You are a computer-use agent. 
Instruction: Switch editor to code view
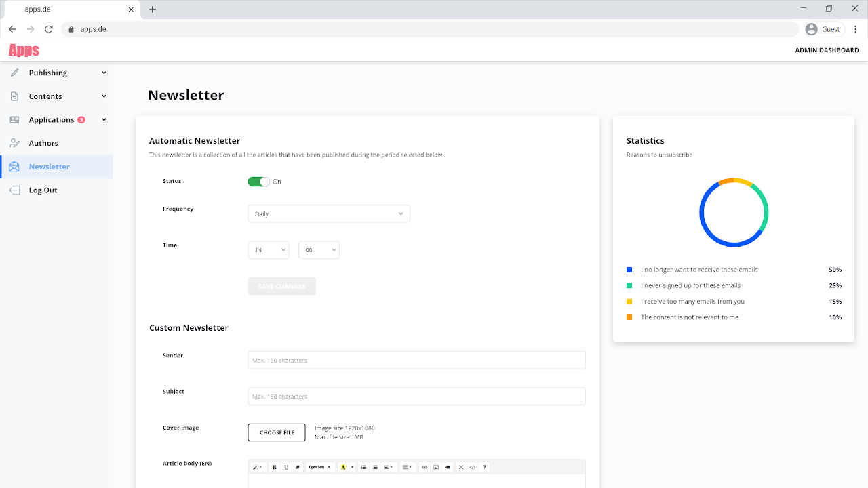473,467
